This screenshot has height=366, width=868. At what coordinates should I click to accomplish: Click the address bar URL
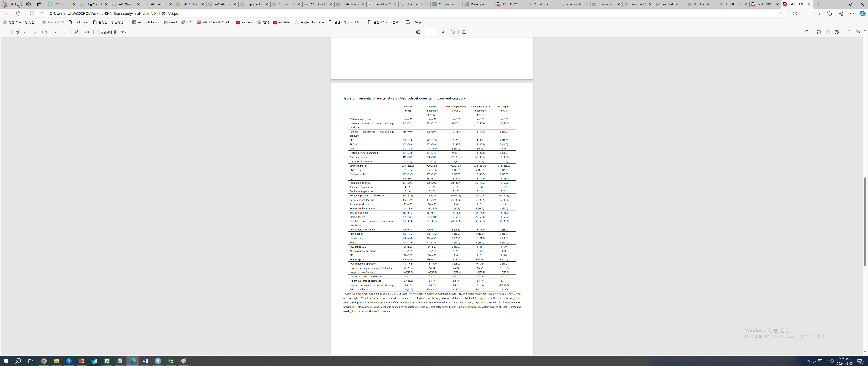point(114,13)
